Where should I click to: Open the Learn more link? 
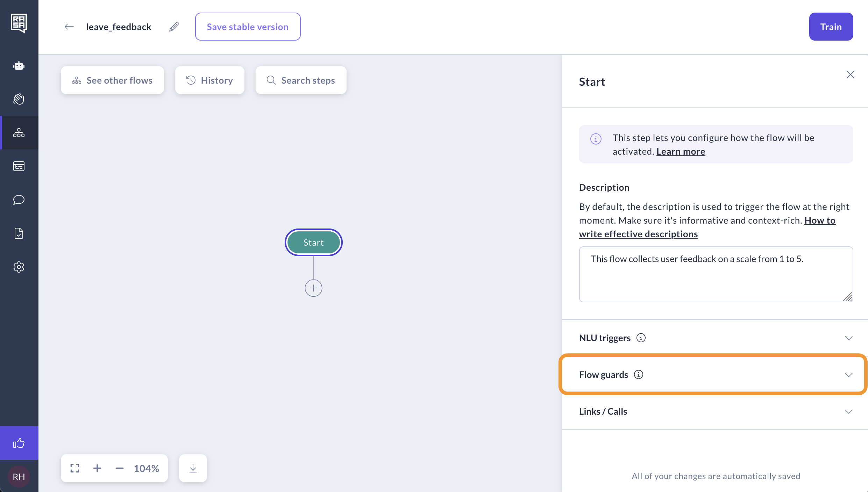[681, 152]
